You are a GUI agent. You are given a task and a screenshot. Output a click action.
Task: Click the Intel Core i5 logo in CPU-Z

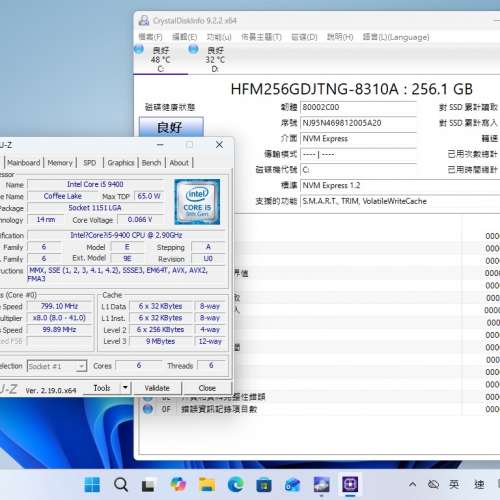[x=197, y=202]
